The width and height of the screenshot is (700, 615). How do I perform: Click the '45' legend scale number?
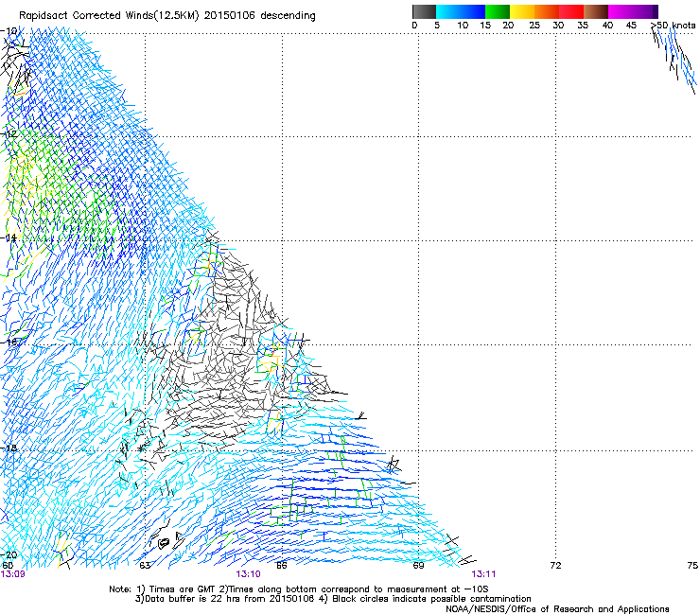coord(631,26)
